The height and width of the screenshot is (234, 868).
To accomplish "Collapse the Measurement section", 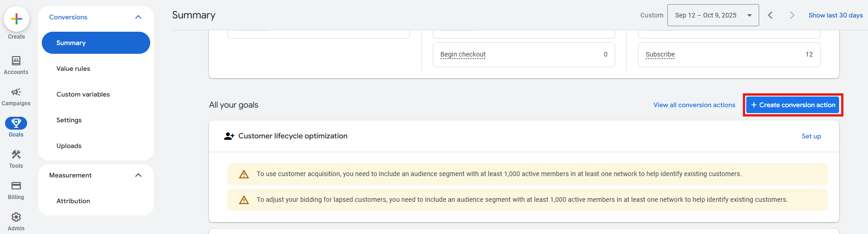I will 138,175.
